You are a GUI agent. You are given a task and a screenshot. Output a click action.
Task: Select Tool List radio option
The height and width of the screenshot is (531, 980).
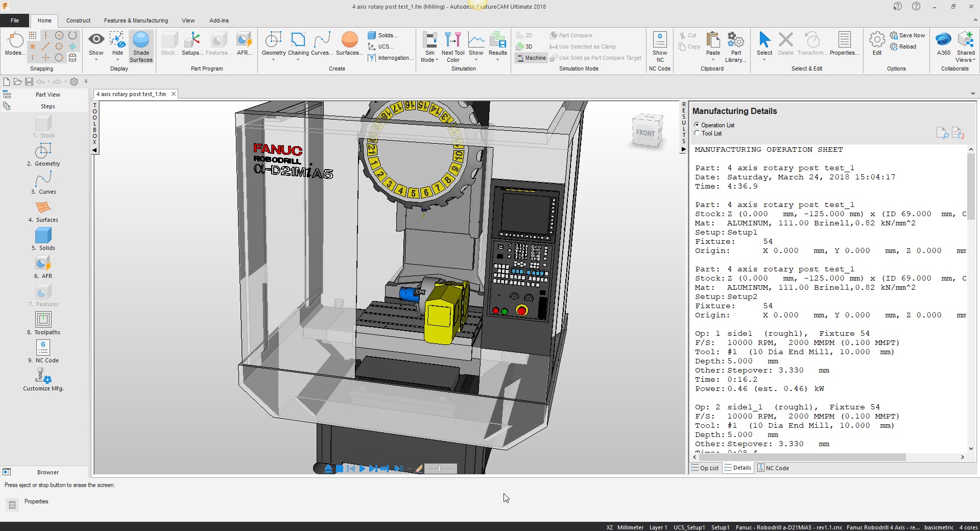coord(707,133)
